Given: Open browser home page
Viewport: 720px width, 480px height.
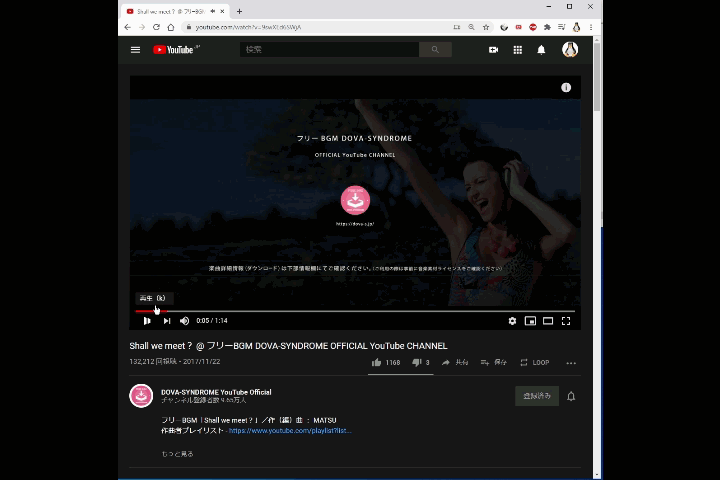Looking at the screenshot, I should [171, 27].
